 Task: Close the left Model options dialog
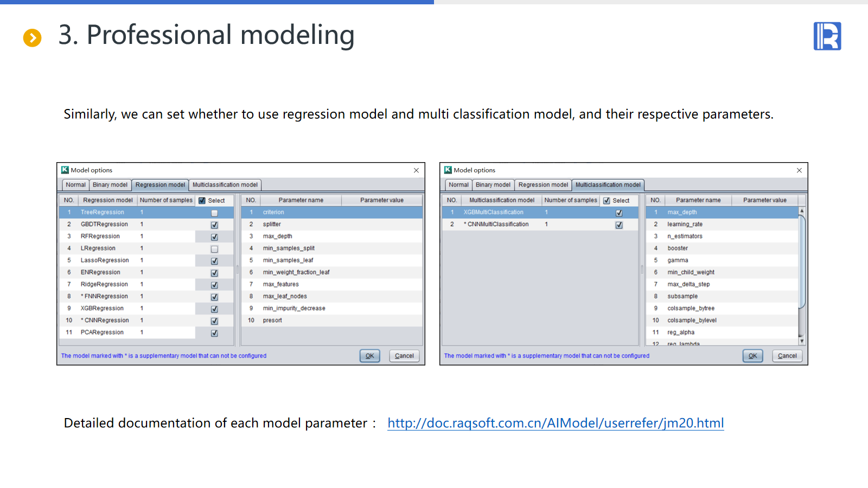[416, 170]
